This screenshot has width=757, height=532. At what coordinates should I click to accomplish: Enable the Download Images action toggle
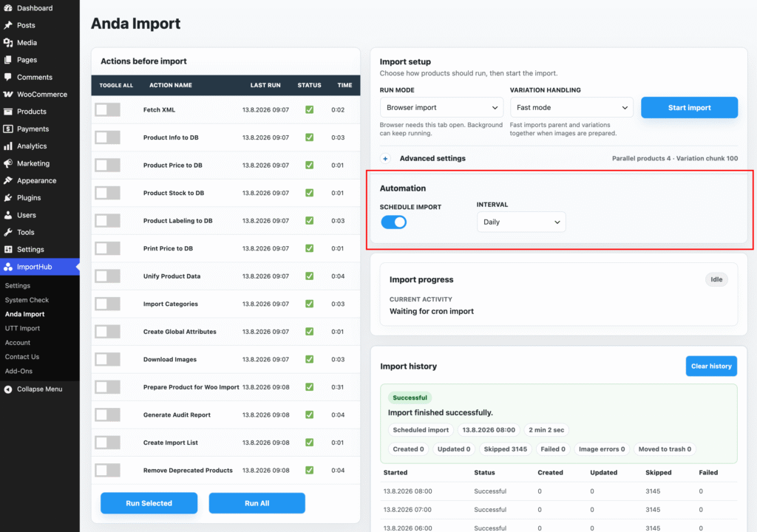click(108, 359)
